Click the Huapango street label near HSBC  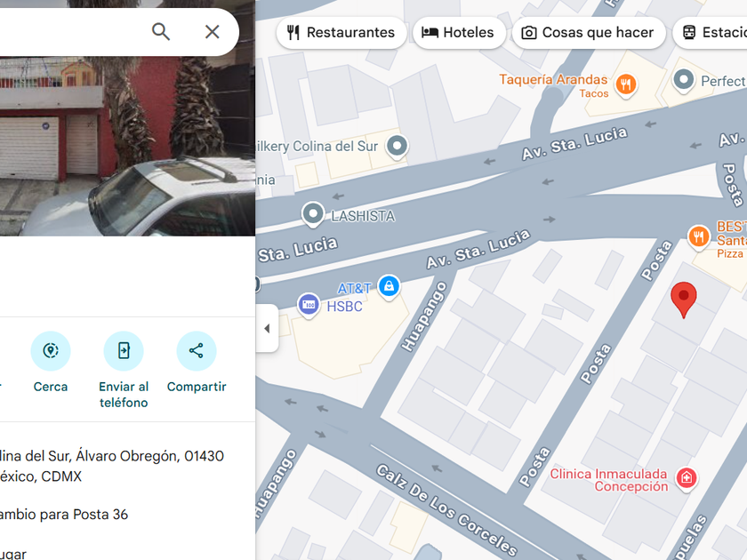[424, 316]
